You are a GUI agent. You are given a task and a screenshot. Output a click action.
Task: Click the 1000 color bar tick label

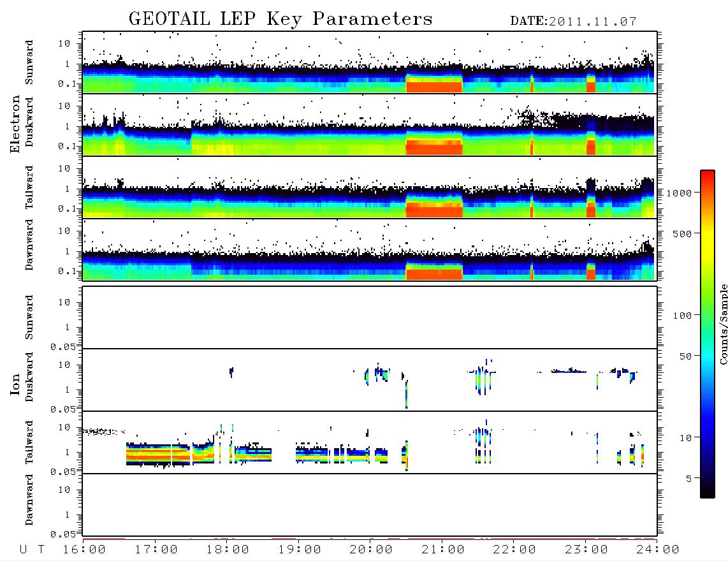pos(679,193)
